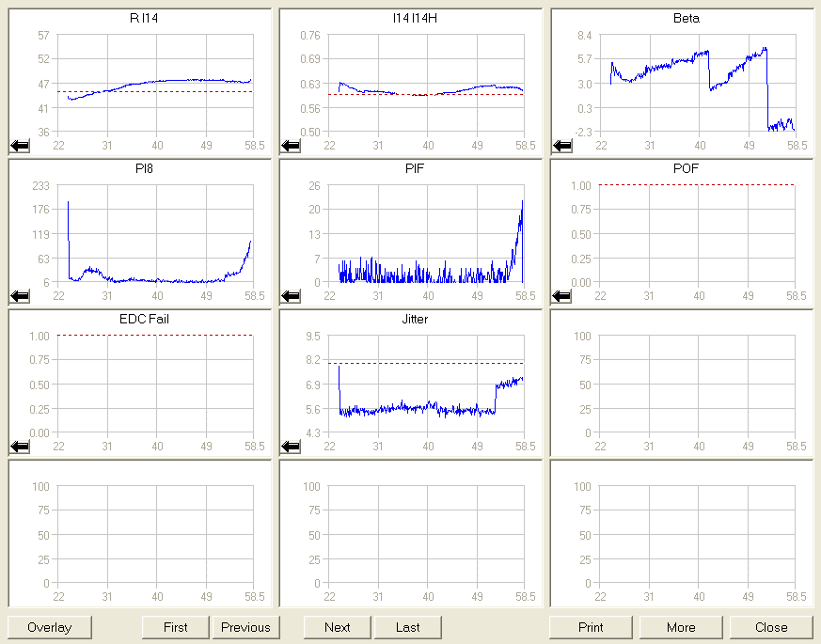Click the 'PI8' chart title
This screenshot has width=821, height=644.
pos(144,168)
